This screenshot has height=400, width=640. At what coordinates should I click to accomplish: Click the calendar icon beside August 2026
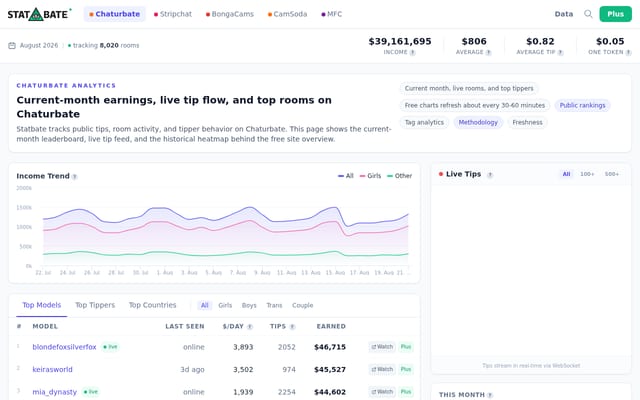pyautogui.click(x=12, y=45)
